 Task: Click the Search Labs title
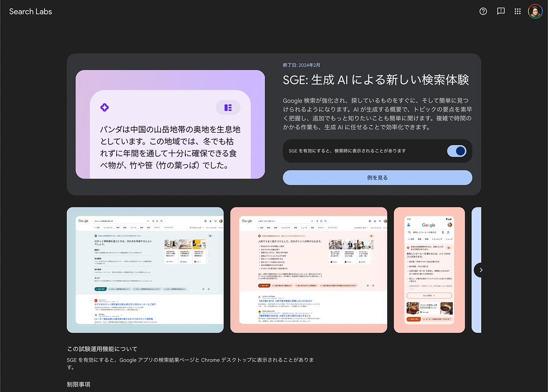[30, 11]
